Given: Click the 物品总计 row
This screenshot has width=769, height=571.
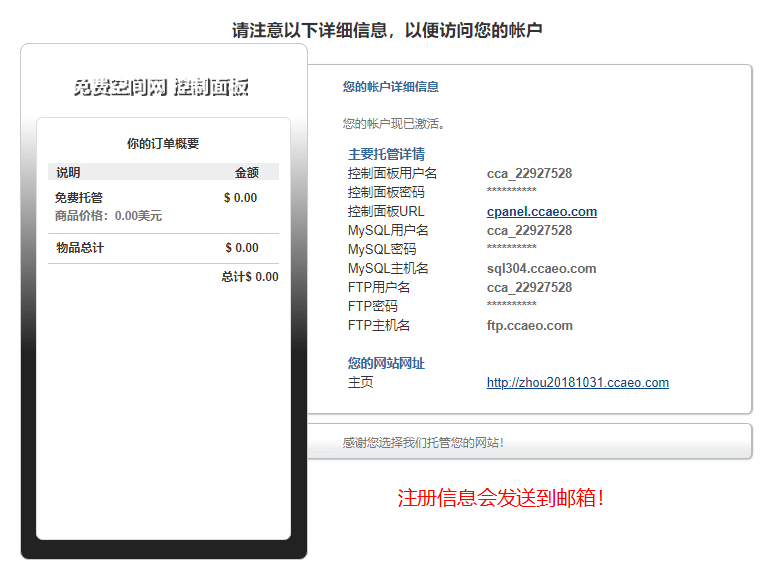Looking at the screenshot, I should point(80,248).
